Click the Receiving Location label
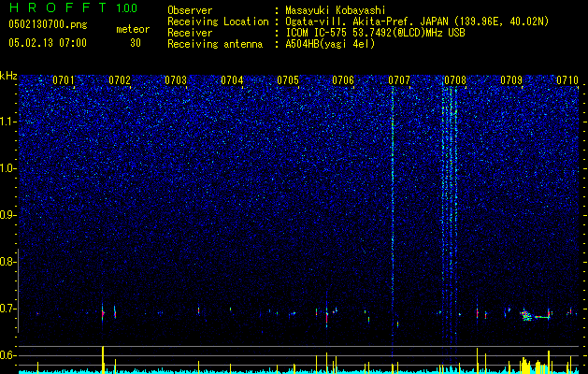 (x=218, y=22)
